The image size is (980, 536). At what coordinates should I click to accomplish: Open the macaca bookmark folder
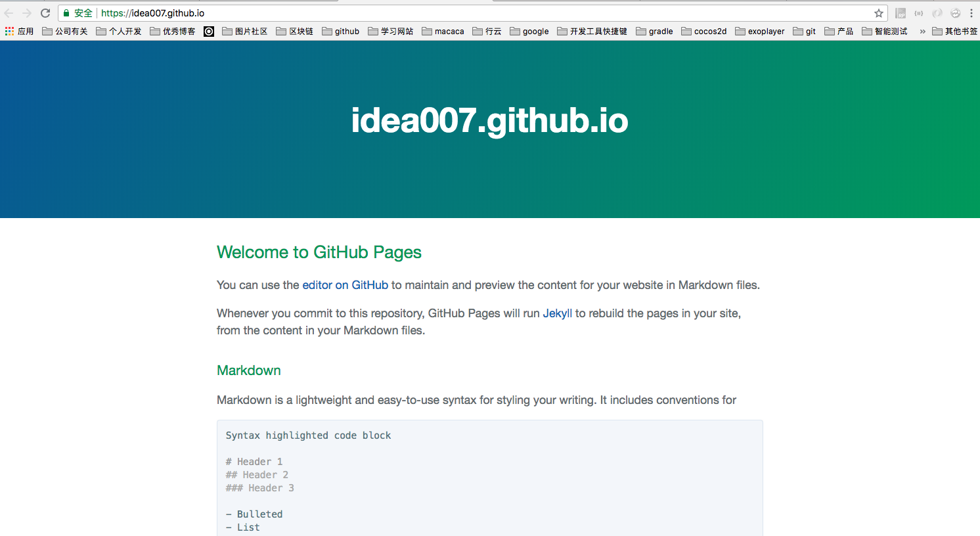[443, 31]
